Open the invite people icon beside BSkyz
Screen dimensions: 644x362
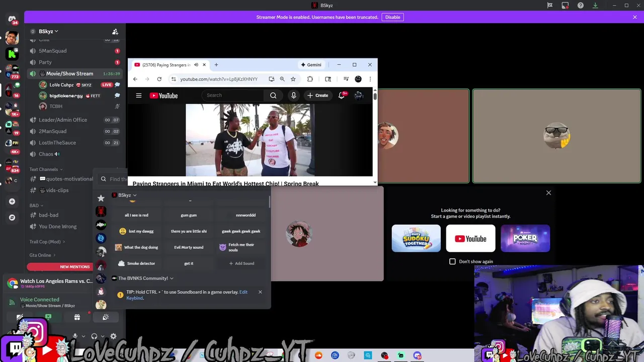(115, 31)
